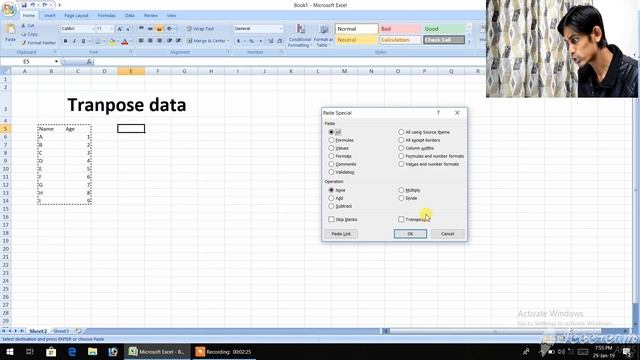
Task: Click the Office button logo
Action: tap(8, 8)
